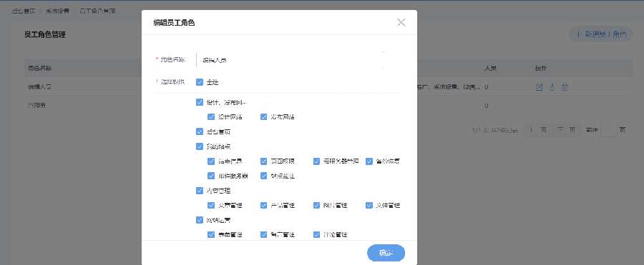Toggle the 评论管理 checkbox
The width and height of the screenshot is (644, 265).
click(316, 235)
